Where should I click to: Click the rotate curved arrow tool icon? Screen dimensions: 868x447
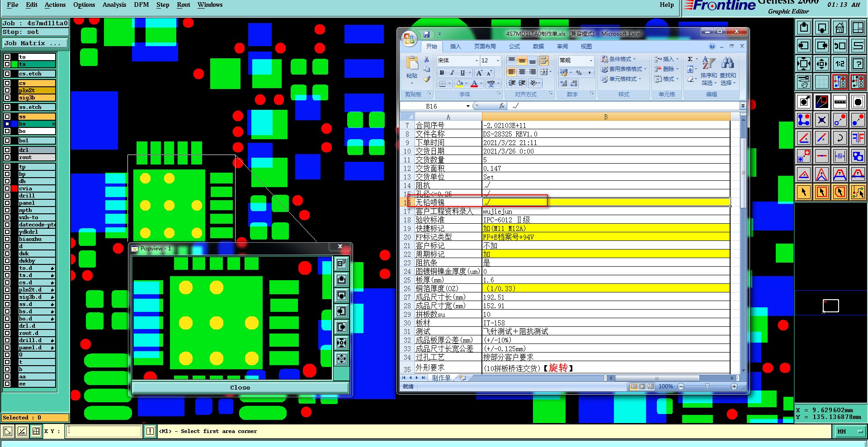click(840, 138)
